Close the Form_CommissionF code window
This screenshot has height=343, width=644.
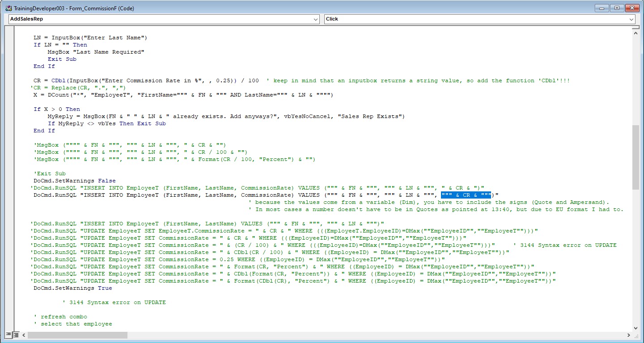point(631,8)
